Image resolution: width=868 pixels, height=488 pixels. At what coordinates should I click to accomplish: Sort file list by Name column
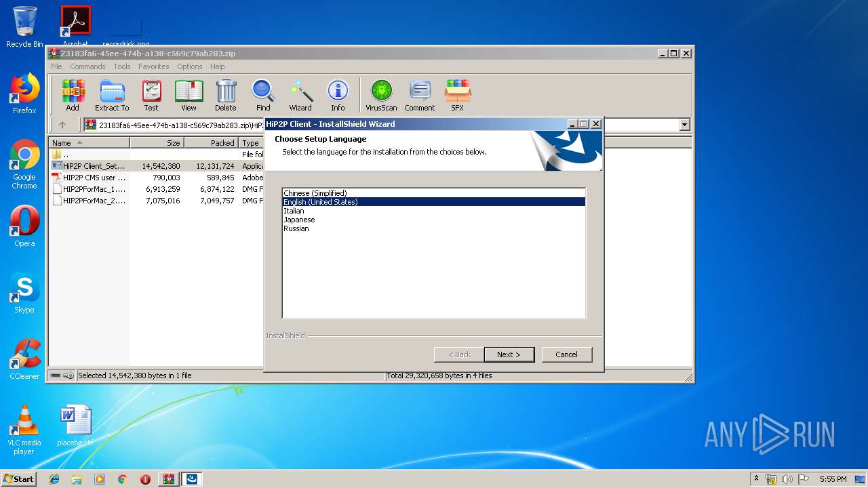[x=90, y=143]
